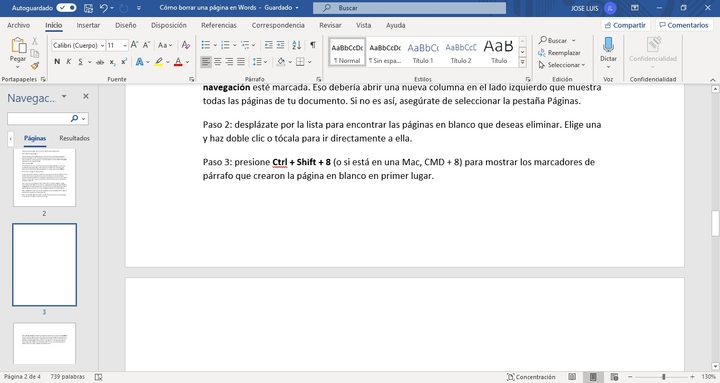The image size is (720, 383).
Task: Switch to the Disposición tab
Action: click(x=169, y=25)
